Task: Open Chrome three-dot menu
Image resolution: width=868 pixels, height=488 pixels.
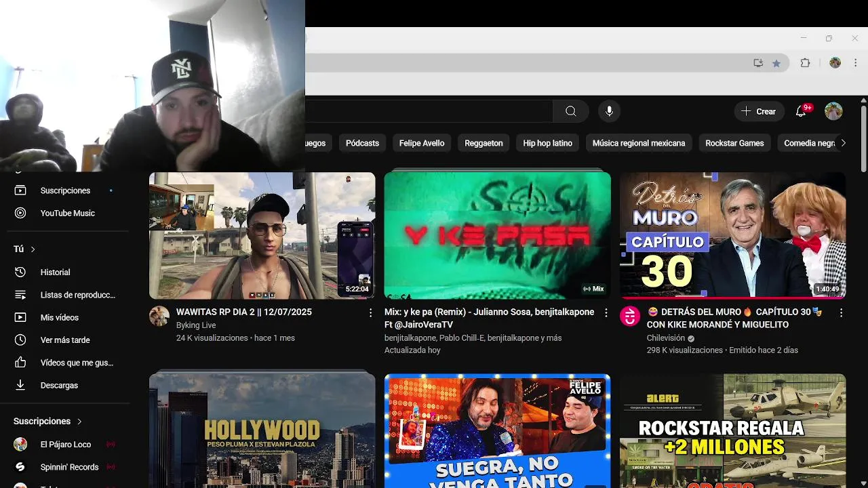Action: (x=856, y=63)
